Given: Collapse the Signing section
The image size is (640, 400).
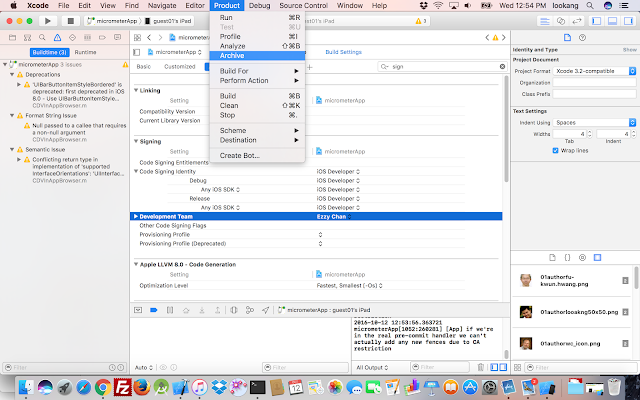Looking at the screenshot, I should (136, 141).
